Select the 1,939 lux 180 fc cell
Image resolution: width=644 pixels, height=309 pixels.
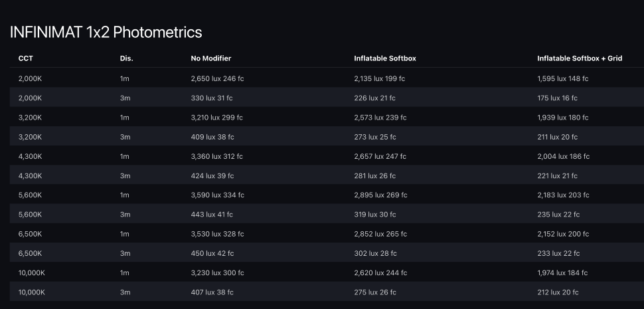(x=563, y=118)
